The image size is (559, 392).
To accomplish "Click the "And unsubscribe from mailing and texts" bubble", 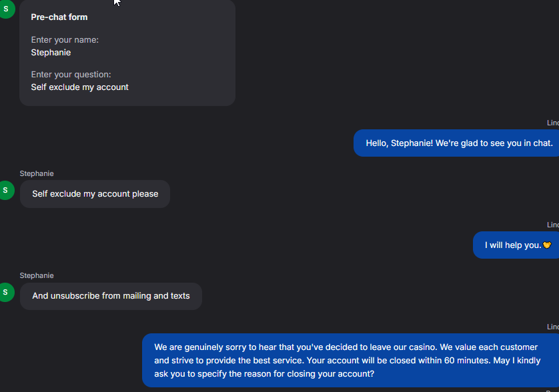I will (x=111, y=296).
